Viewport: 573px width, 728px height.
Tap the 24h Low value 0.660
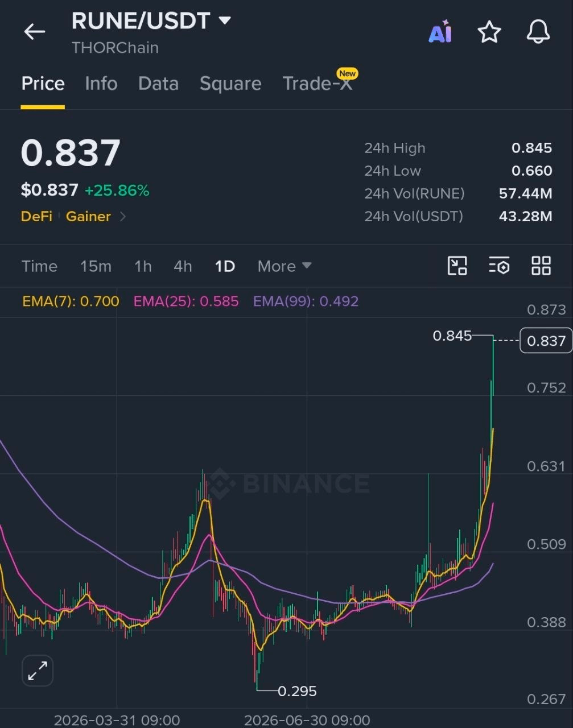pos(531,171)
